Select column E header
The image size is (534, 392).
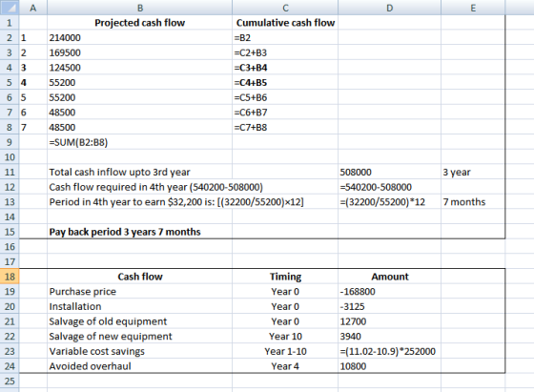tap(473, 7)
